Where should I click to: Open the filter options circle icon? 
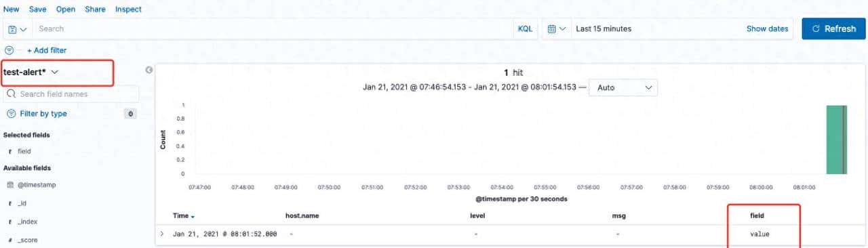(x=9, y=50)
